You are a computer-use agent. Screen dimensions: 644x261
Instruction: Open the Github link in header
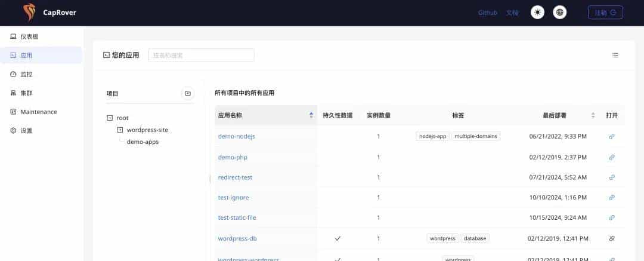[488, 13]
